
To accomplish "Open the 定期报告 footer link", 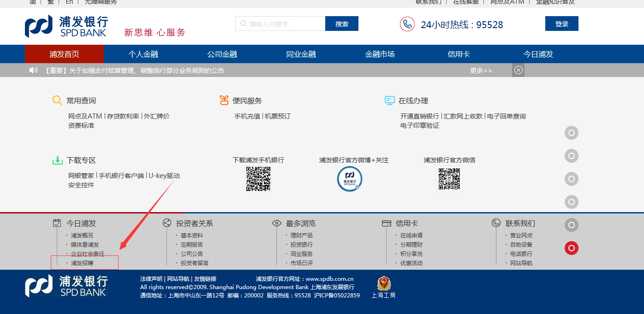I will click(x=192, y=244).
